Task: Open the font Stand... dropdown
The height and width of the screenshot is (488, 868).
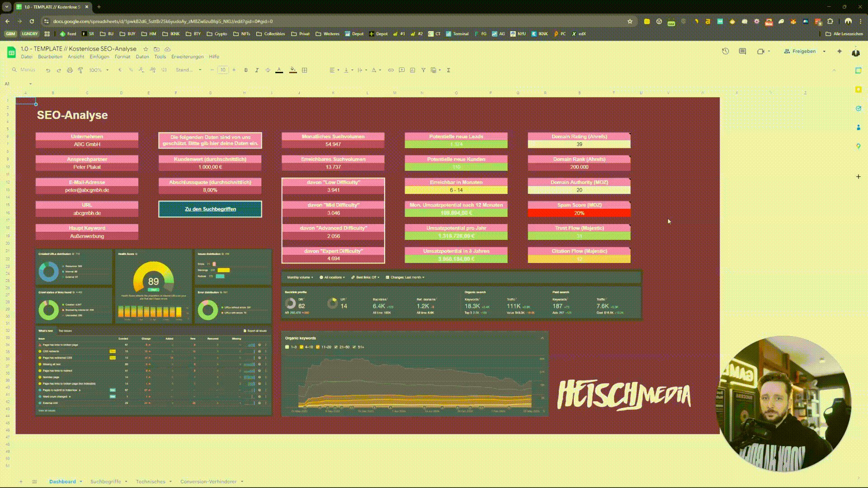Action: pos(188,70)
